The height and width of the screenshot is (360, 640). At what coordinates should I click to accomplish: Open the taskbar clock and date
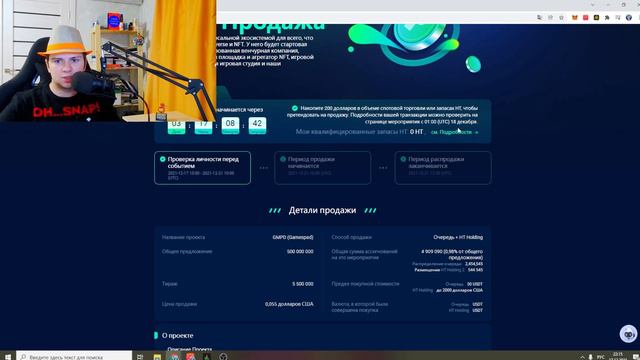pyautogui.click(x=618, y=356)
